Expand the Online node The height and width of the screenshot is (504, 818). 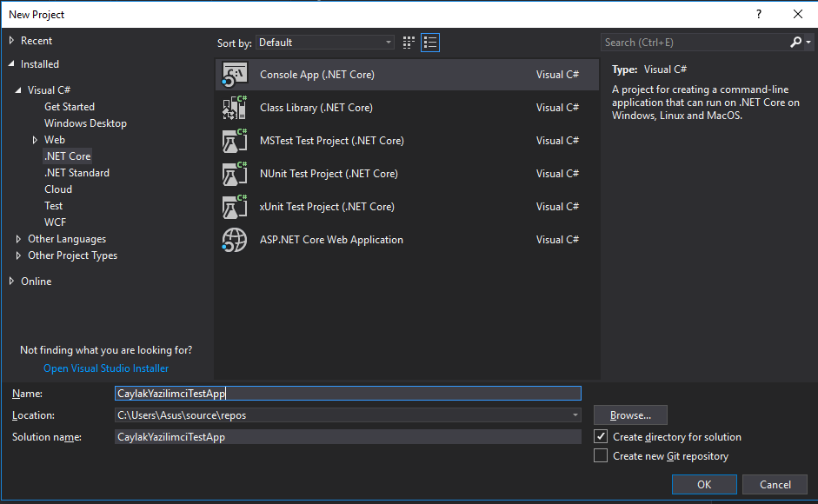[x=11, y=282]
